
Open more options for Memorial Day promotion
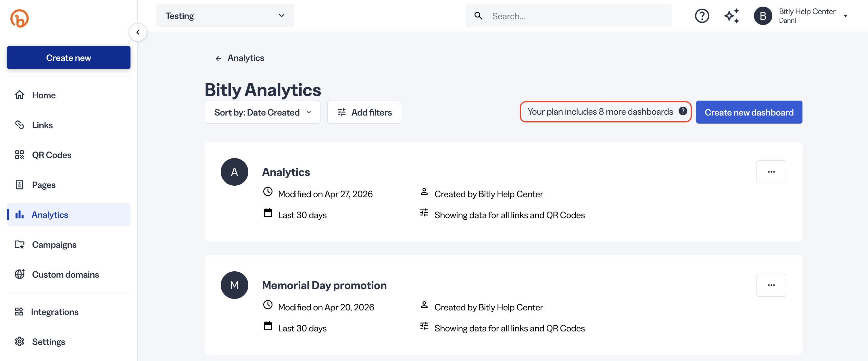771,285
